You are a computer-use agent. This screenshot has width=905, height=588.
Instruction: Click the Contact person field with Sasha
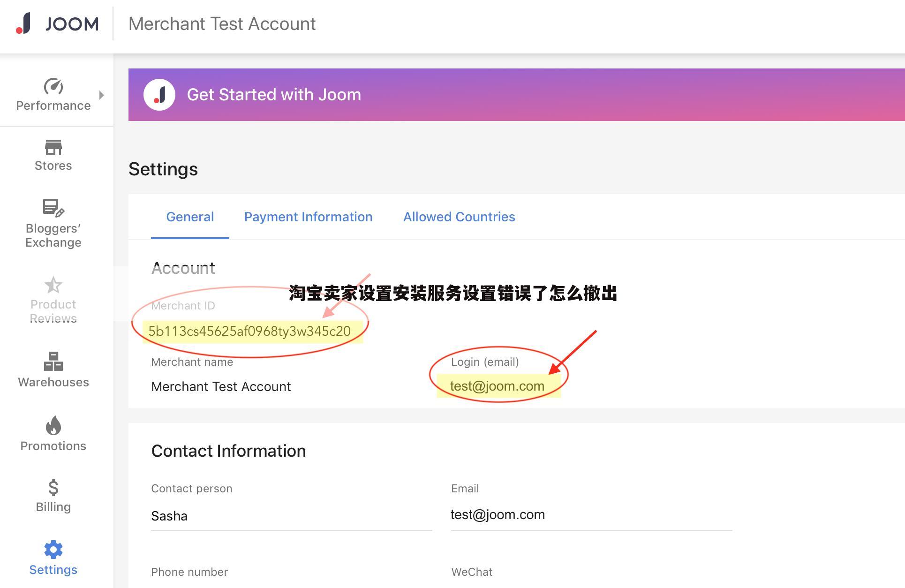pyautogui.click(x=291, y=516)
